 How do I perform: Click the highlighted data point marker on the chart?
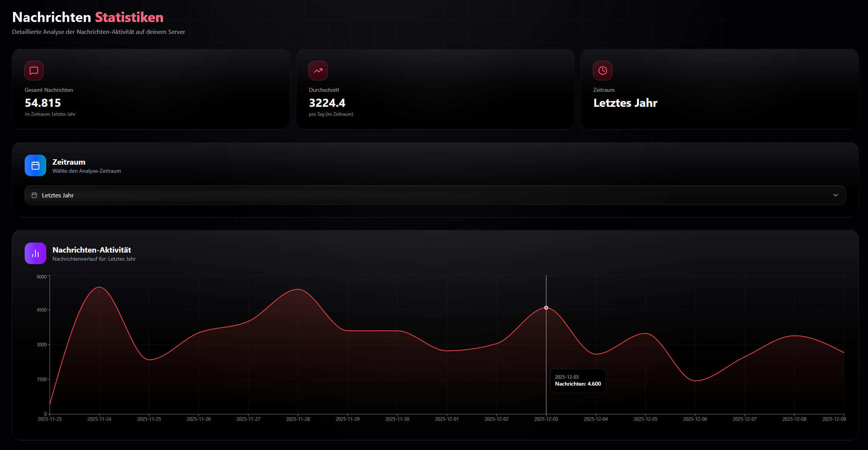point(546,308)
